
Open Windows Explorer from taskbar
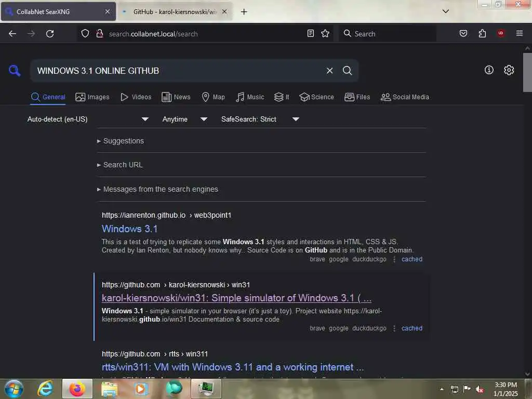109,389
